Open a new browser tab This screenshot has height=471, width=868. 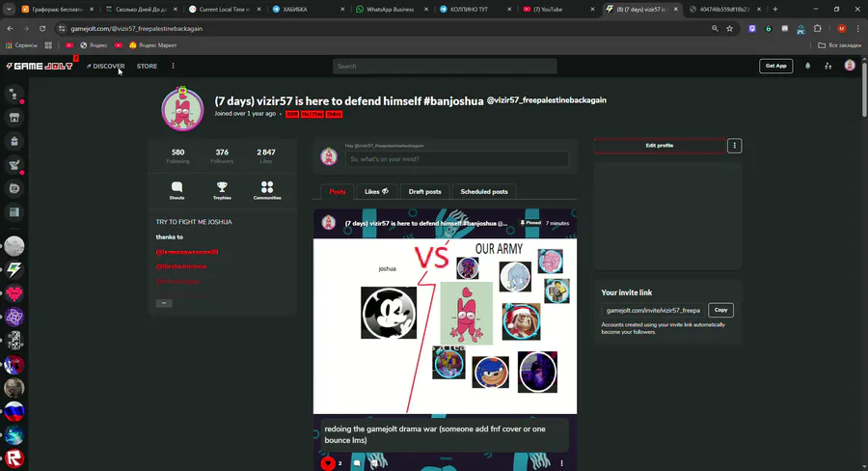click(775, 10)
